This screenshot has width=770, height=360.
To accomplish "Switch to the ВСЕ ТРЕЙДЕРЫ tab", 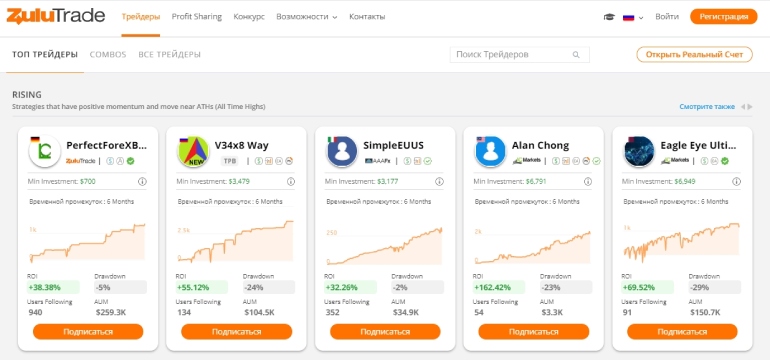I will (169, 55).
